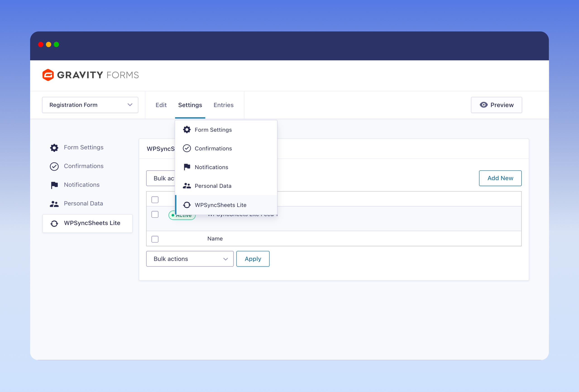Click the dropdown menu WPSyncSheets sync icon
This screenshot has height=392, width=579.
click(187, 205)
